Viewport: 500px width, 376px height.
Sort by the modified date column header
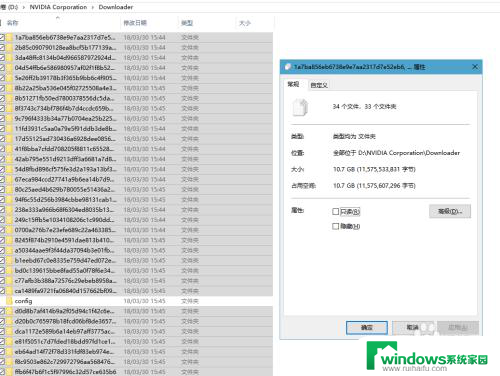point(135,23)
